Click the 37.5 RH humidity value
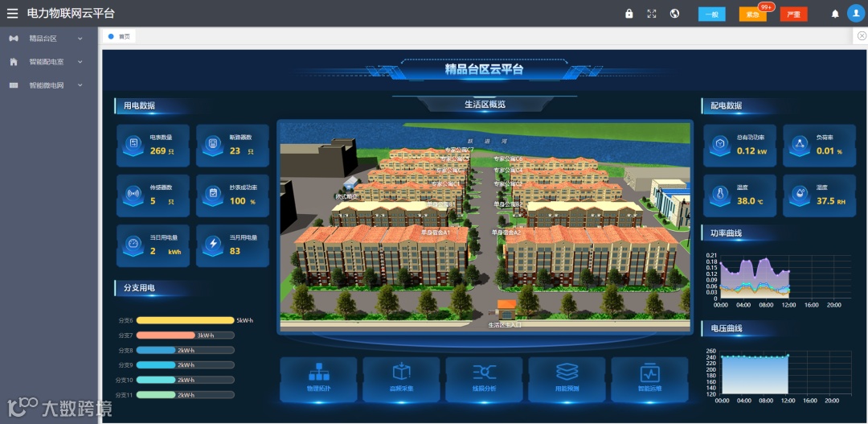This screenshot has width=868, height=424. coord(832,201)
